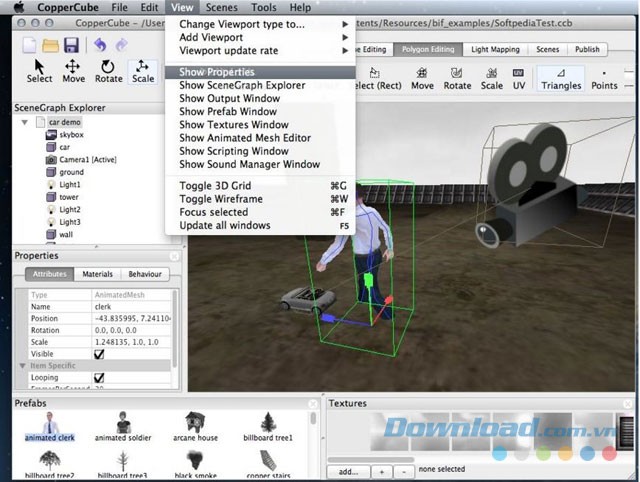The image size is (640, 482).
Task: Save the scene with the floppy disk icon
Action: click(x=71, y=45)
